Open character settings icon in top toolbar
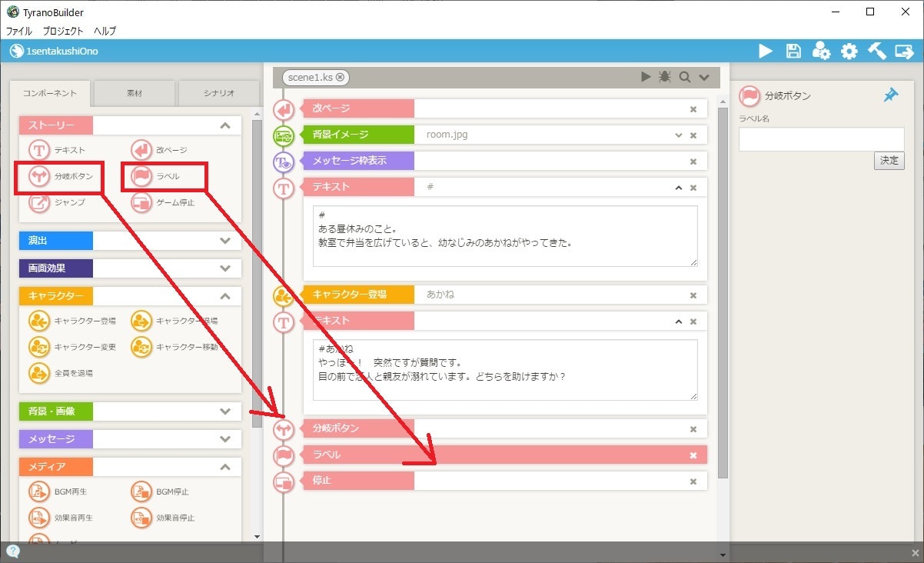The height and width of the screenshot is (563, 924). coord(821,51)
